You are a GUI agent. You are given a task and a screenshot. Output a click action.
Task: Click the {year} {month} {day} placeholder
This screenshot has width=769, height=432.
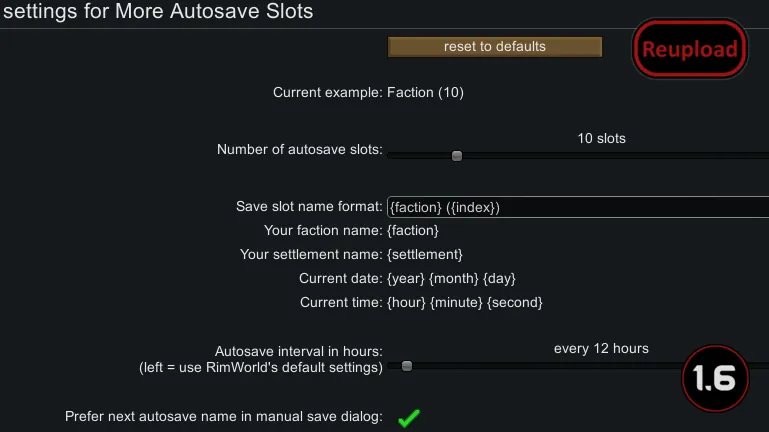(451, 279)
